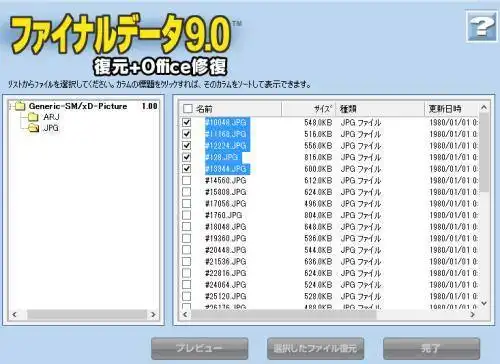This screenshot has height=364, width=500.
Task: Sort by the 種類 column header
Action: click(380, 109)
